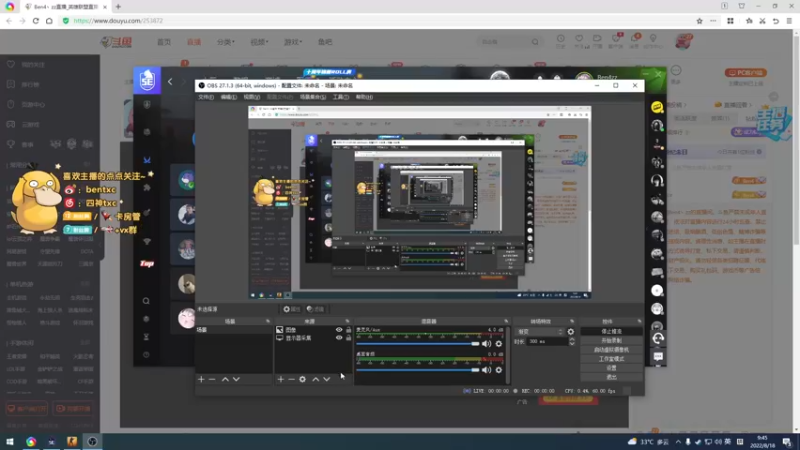Undock the 来源 panel with its header icon
The width and height of the screenshot is (800, 450).
pos(347,321)
